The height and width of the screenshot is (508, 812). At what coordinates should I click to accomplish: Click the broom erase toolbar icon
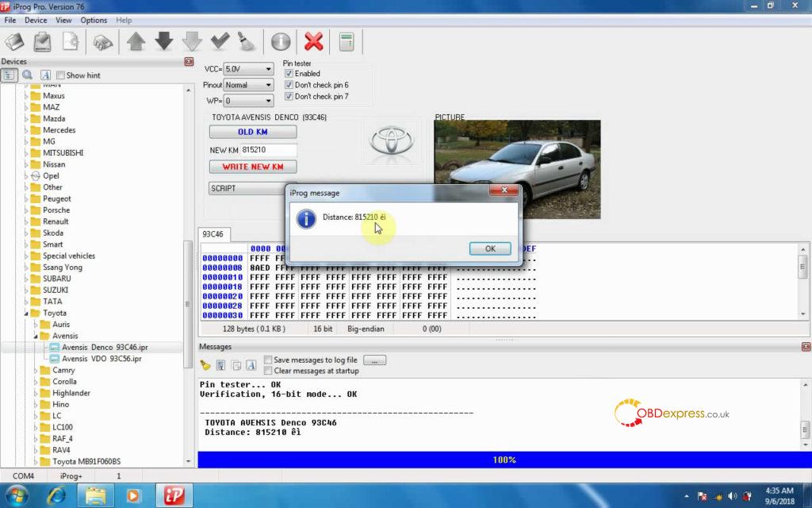pos(246,41)
